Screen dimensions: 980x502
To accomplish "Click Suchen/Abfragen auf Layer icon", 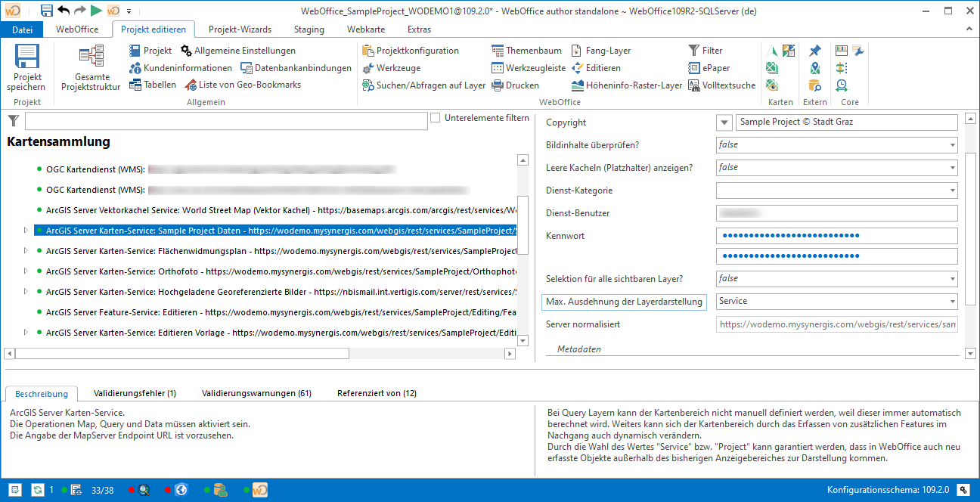I will click(x=370, y=85).
